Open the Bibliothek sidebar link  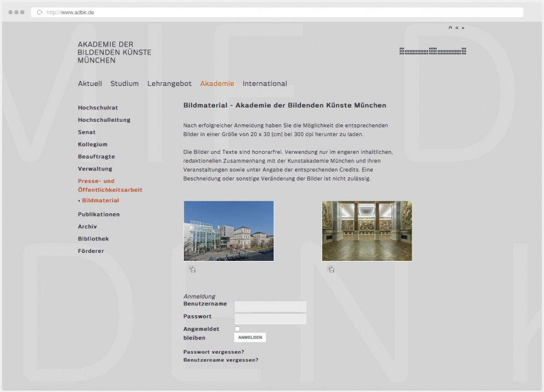[93, 239]
